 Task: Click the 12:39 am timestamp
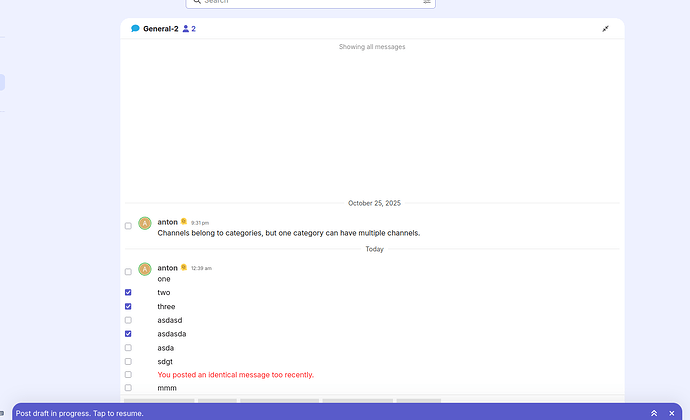201,268
